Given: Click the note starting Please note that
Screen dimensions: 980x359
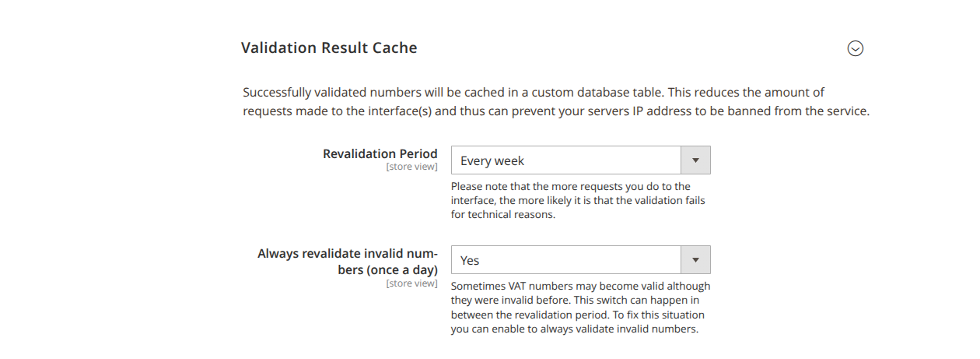Looking at the screenshot, I should 578,200.
